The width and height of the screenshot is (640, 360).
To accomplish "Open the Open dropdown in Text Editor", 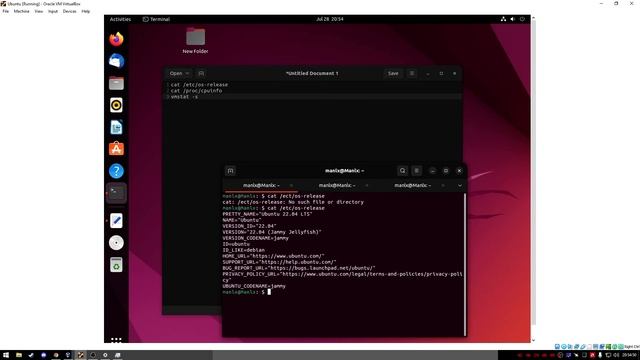I will [179, 73].
